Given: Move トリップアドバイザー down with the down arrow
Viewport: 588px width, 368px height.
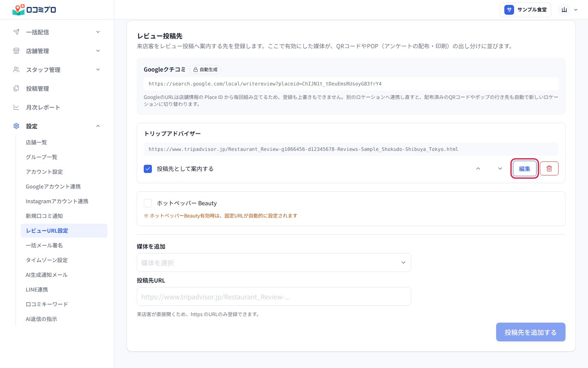Looking at the screenshot, I should point(500,168).
